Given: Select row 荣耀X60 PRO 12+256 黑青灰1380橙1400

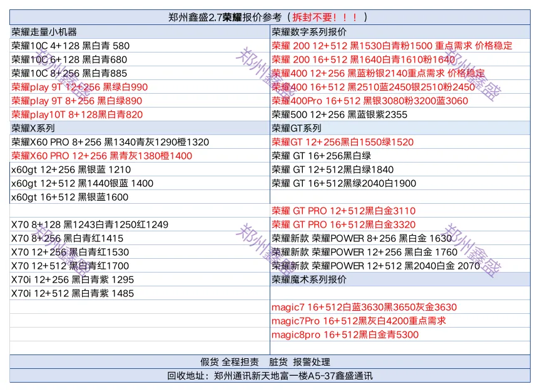Looking at the screenshot, I should coord(140,156).
